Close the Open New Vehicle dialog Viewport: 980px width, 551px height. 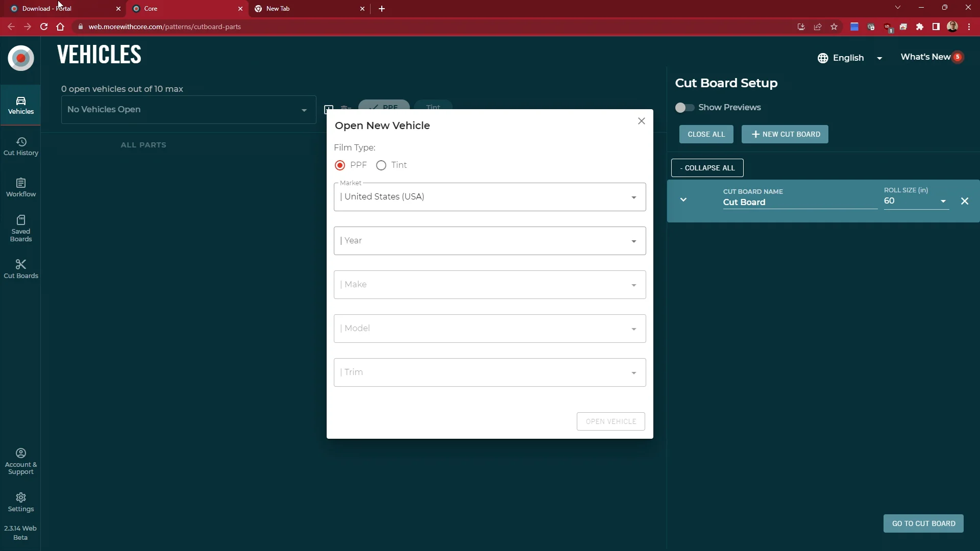[642, 121]
